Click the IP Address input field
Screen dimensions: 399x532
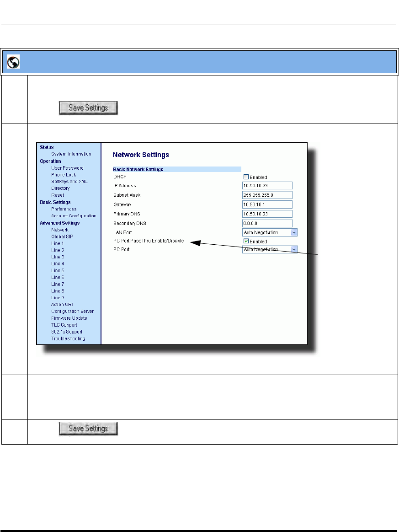[267, 186]
